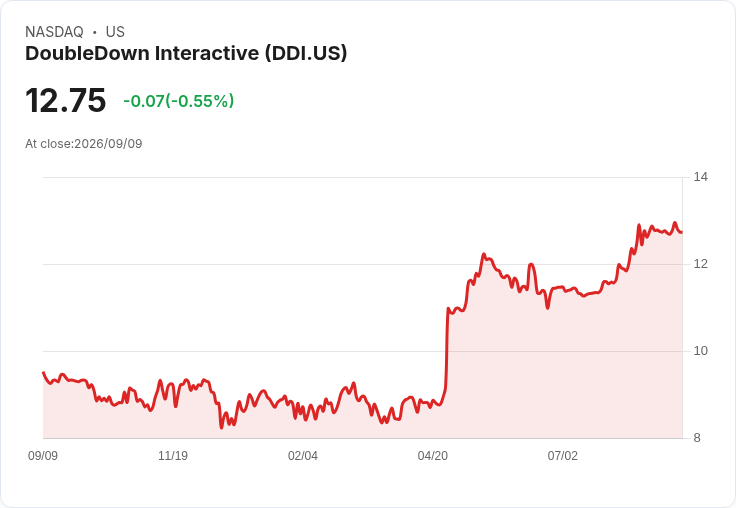The height and width of the screenshot is (508, 736).
Task: Click the At close:2026/09/09 timestamp
Action: pyautogui.click(x=84, y=144)
